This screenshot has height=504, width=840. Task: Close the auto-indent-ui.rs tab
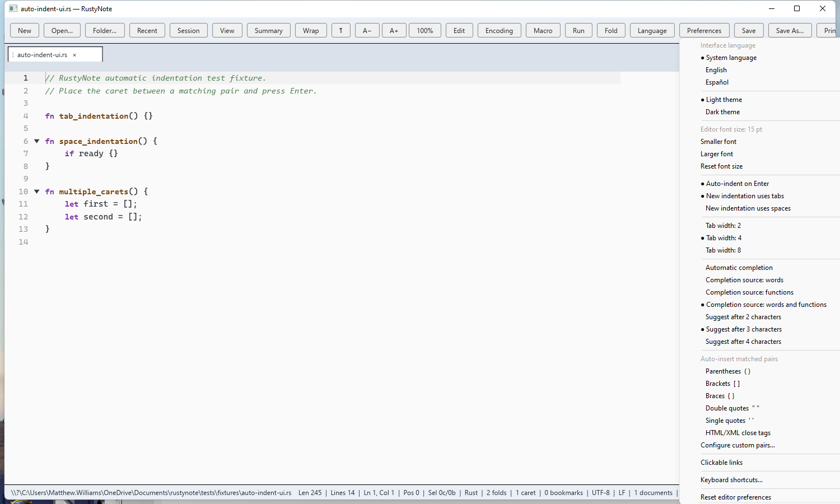coord(74,55)
